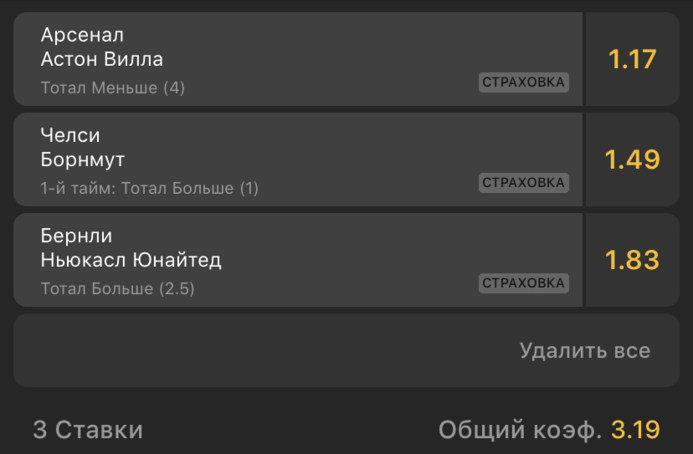The width and height of the screenshot is (693, 454).
Task: Click empty space inside the Челси–Борнмут bet card
Action: tap(350, 145)
